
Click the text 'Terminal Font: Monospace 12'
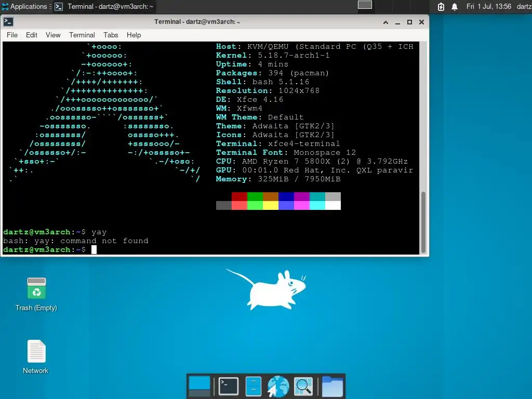pos(286,152)
